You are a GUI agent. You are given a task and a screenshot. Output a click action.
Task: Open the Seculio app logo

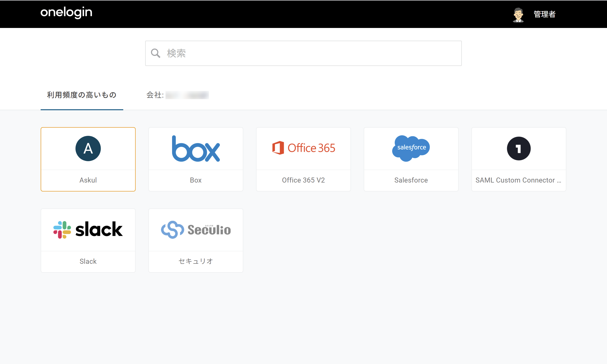tap(196, 229)
